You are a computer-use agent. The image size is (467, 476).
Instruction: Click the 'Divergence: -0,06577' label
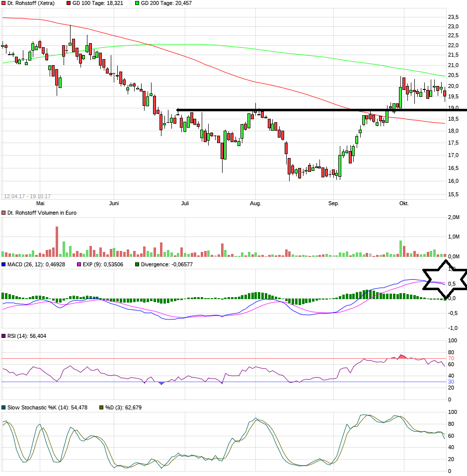[x=167, y=264]
